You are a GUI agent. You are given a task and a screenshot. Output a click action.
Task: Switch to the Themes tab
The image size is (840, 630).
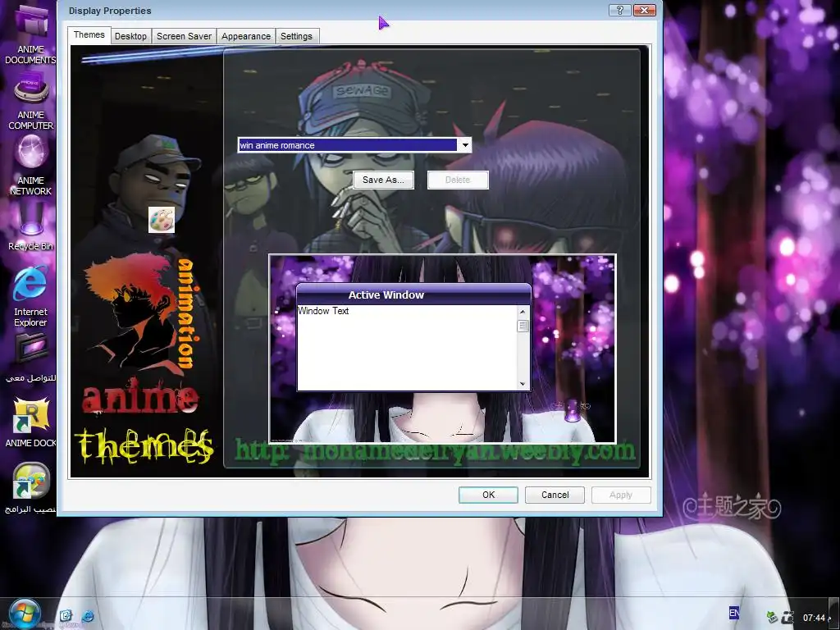tap(89, 34)
